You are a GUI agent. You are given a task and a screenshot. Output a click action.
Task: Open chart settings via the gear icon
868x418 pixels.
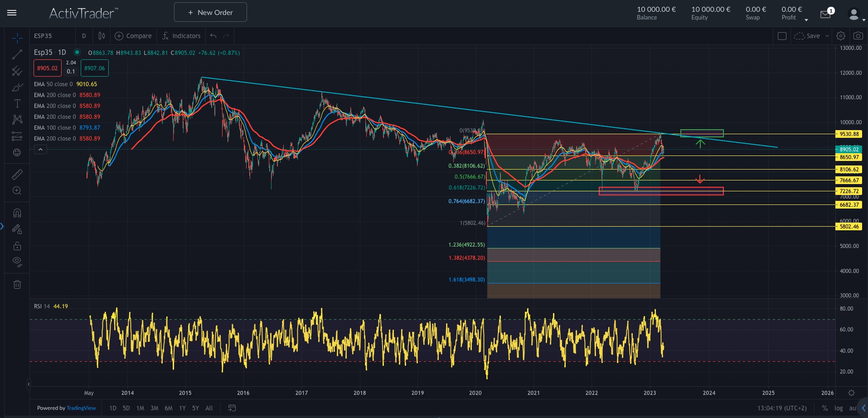click(x=841, y=36)
